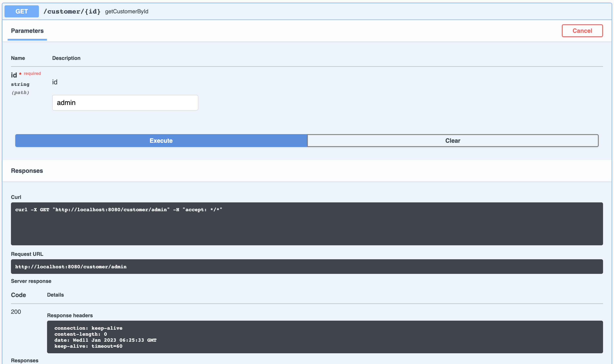Click the id description text above input
The image size is (614, 364).
(x=55, y=82)
